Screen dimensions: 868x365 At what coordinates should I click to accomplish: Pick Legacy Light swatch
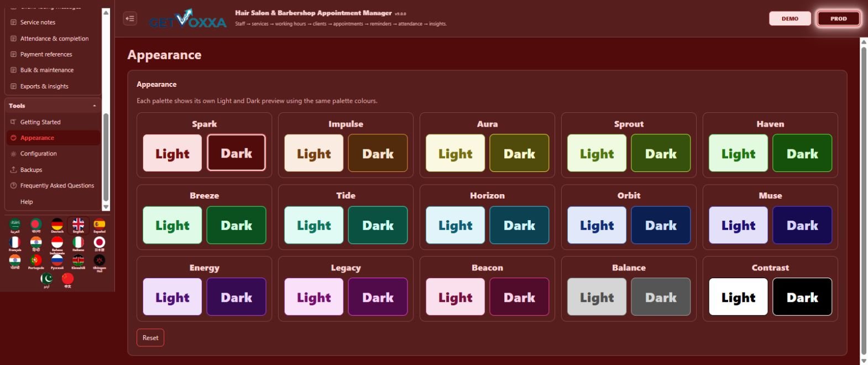(314, 297)
